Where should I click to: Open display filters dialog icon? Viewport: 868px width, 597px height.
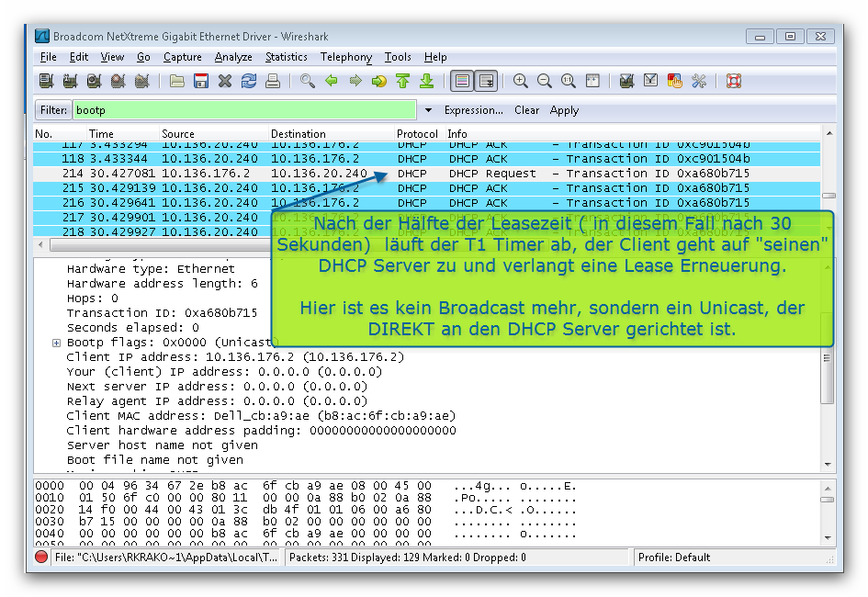click(650, 82)
